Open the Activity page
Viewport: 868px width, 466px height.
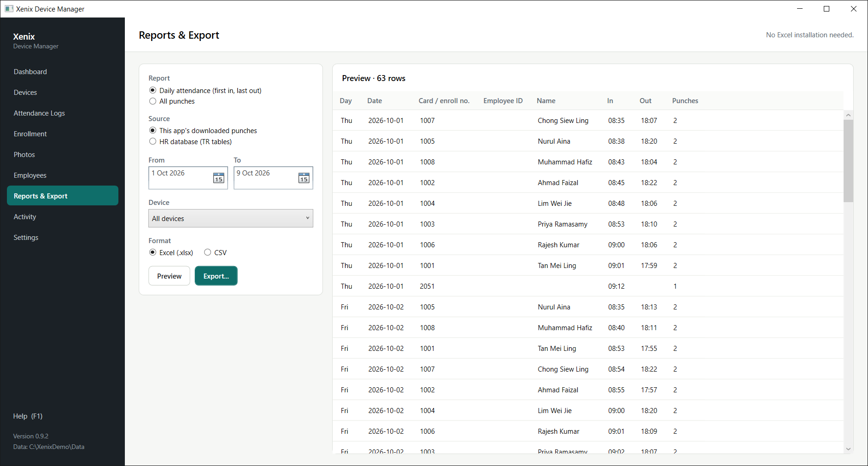[63, 217]
